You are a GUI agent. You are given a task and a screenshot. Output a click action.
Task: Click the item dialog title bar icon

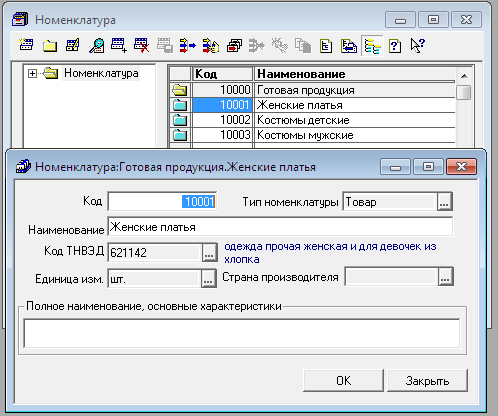[23, 166]
